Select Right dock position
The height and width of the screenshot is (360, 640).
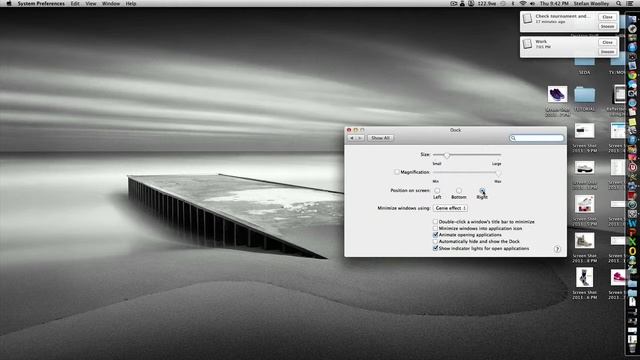[x=482, y=191]
